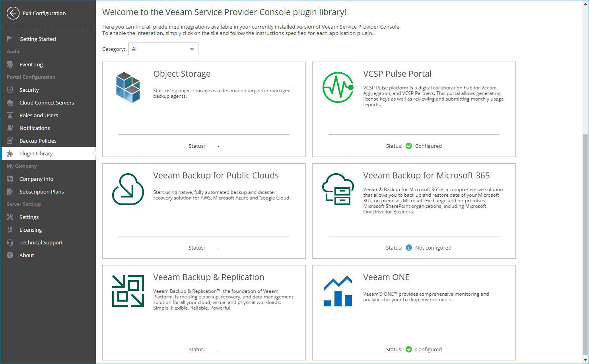Open Veeam Backup for Public Clouds title

[216, 176]
